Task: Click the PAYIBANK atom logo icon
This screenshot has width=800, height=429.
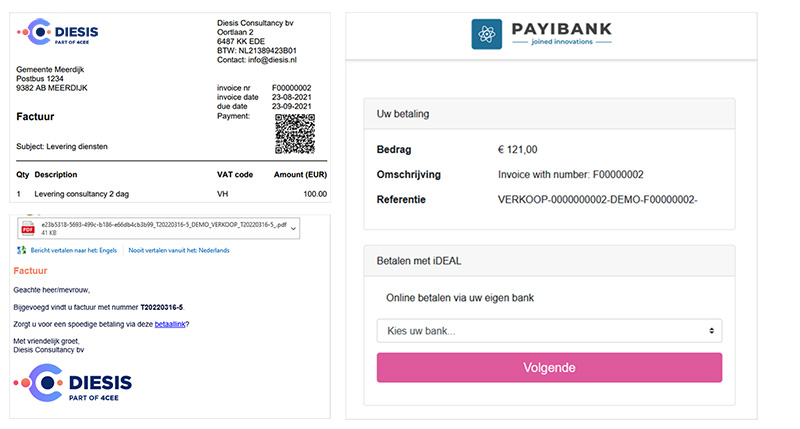Action: [x=486, y=34]
